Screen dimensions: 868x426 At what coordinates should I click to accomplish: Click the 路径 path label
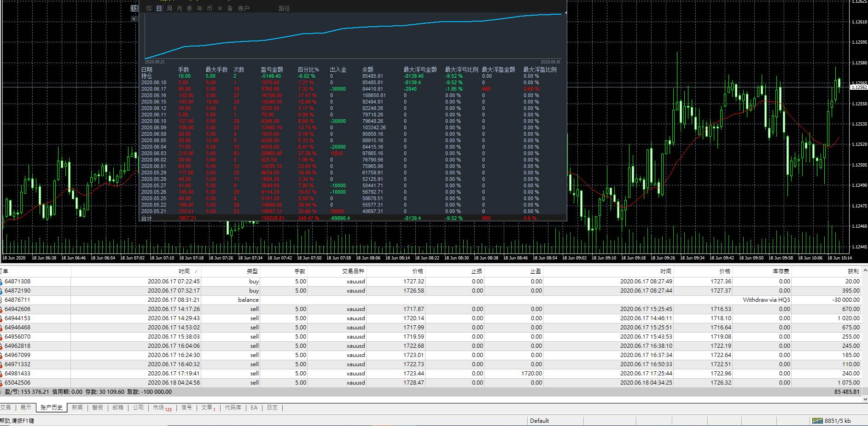[x=284, y=8]
